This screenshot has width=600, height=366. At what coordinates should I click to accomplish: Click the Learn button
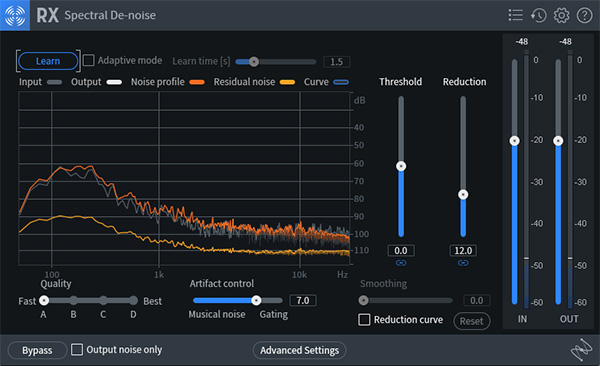click(x=48, y=61)
